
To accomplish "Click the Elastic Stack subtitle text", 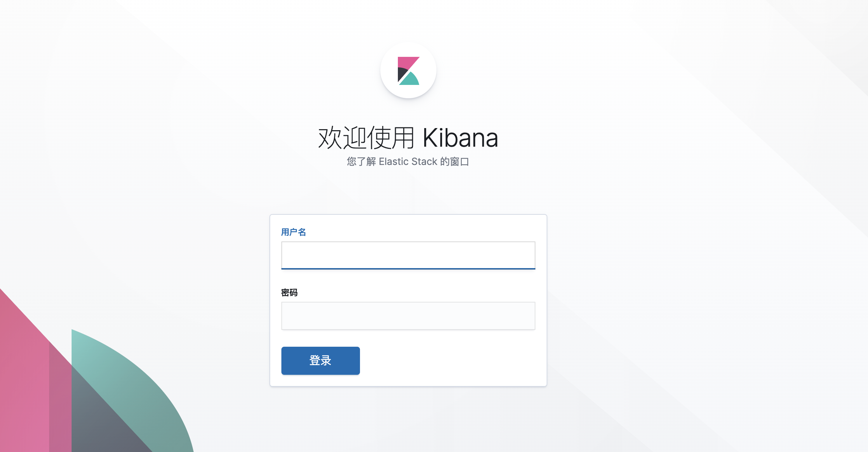I will coord(408,161).
